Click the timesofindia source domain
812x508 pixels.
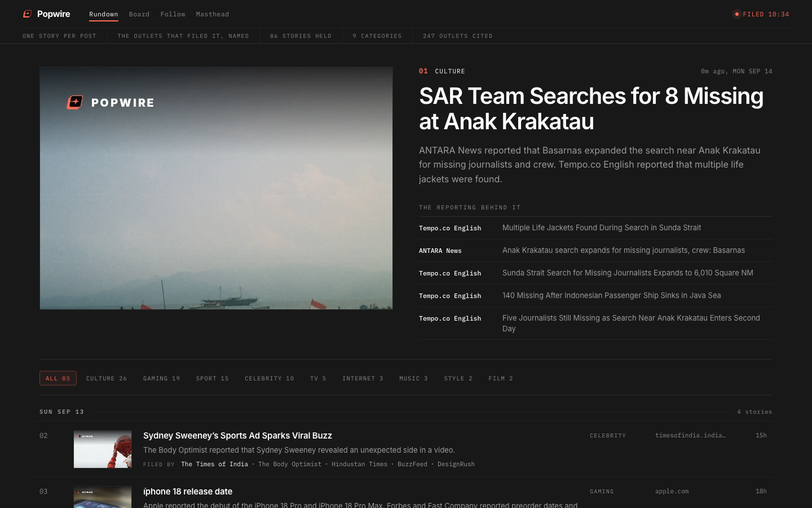coord(690,435)
